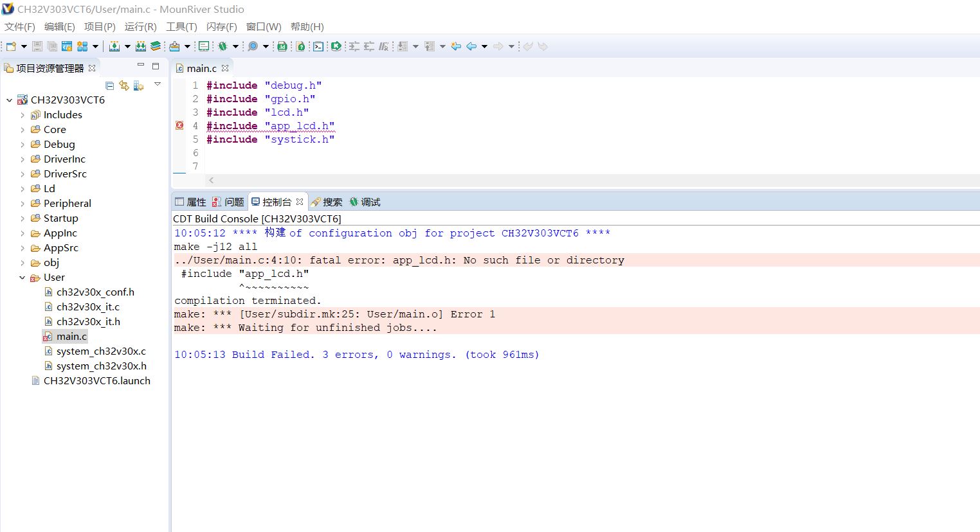Click the app_lcd.h include line in editor

coord(270,126)
